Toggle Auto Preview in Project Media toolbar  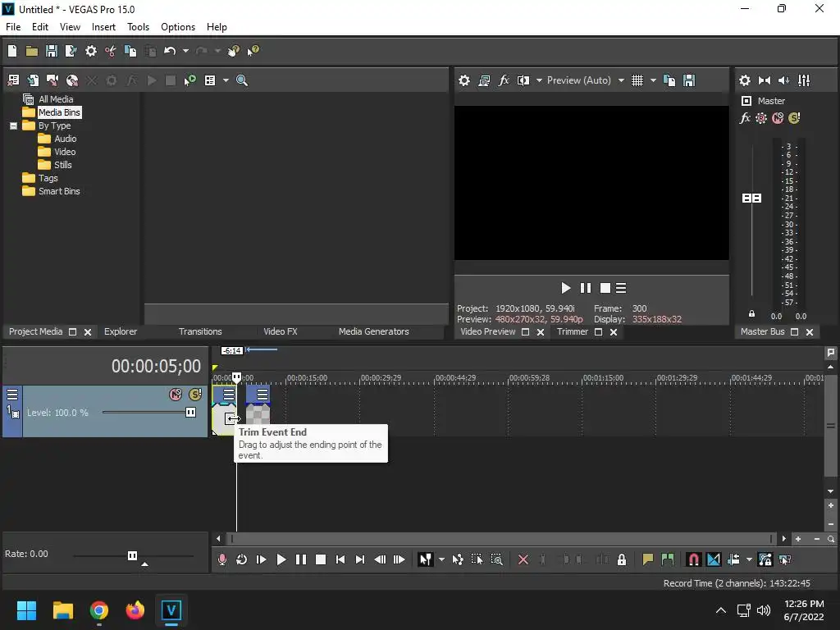[189, 80]
